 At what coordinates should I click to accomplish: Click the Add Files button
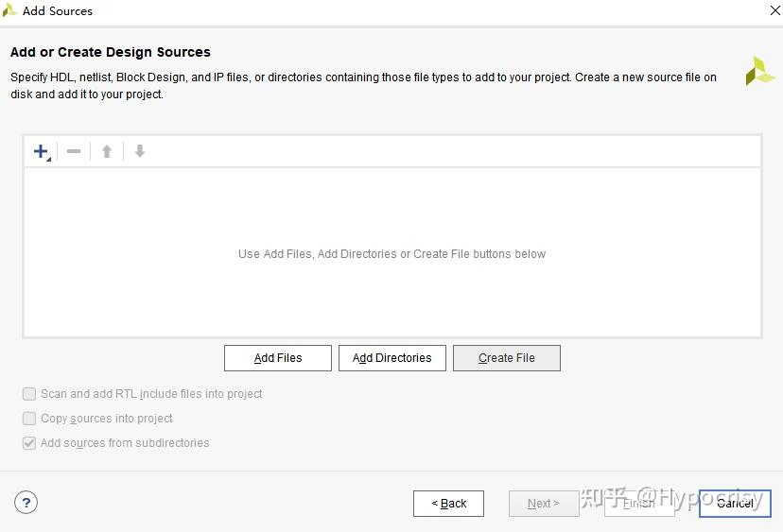[x=278, y=358]
